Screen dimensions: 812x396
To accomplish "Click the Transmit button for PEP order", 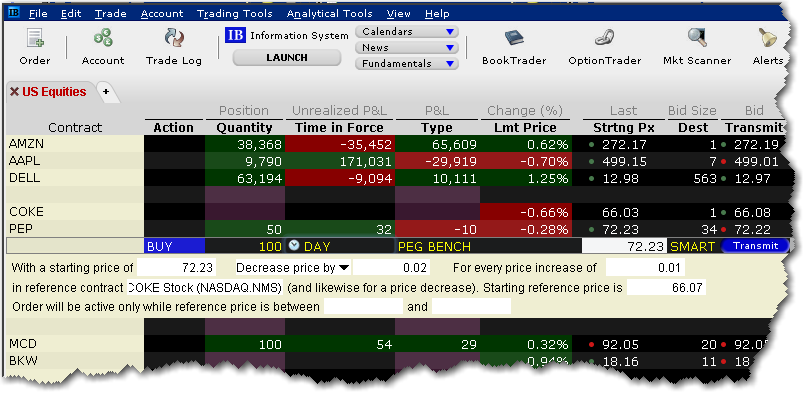I will pos(756,246).
